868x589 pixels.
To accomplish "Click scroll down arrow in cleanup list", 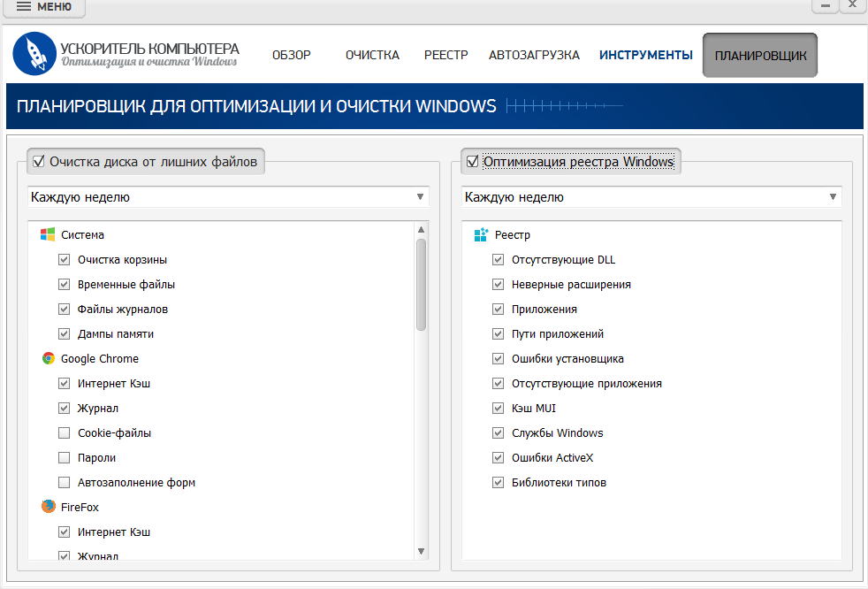I will click(422, 551).
